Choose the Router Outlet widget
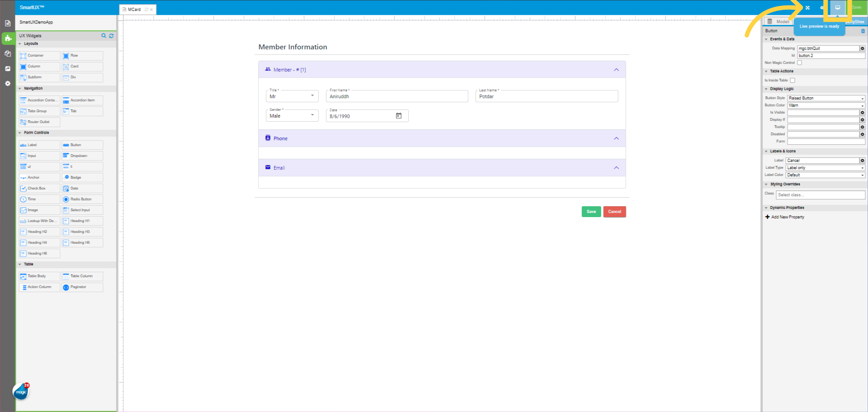Image resolution: width=868 pixels, height=412 pixels. tap(39, 122)
